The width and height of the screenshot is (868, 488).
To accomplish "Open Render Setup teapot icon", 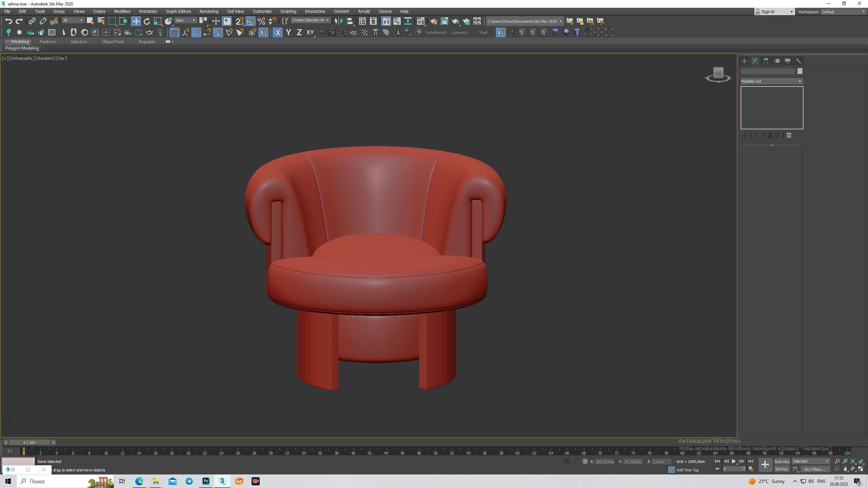I will (x=434, y=21).
